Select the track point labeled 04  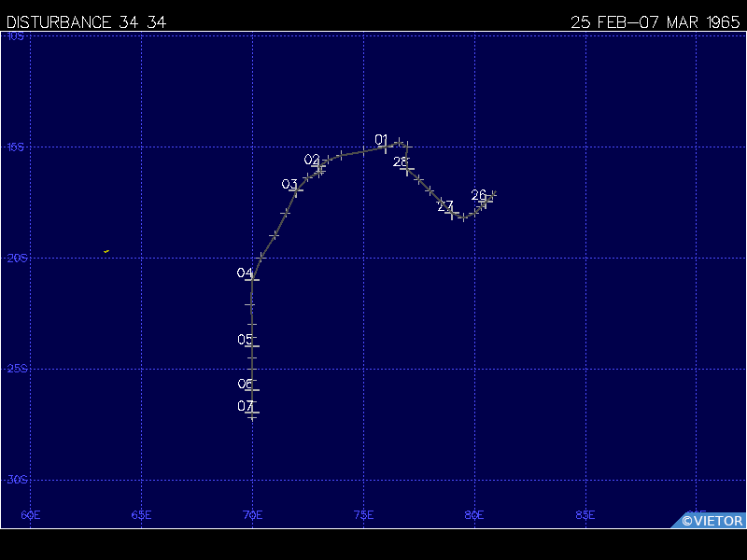(252, 280)
